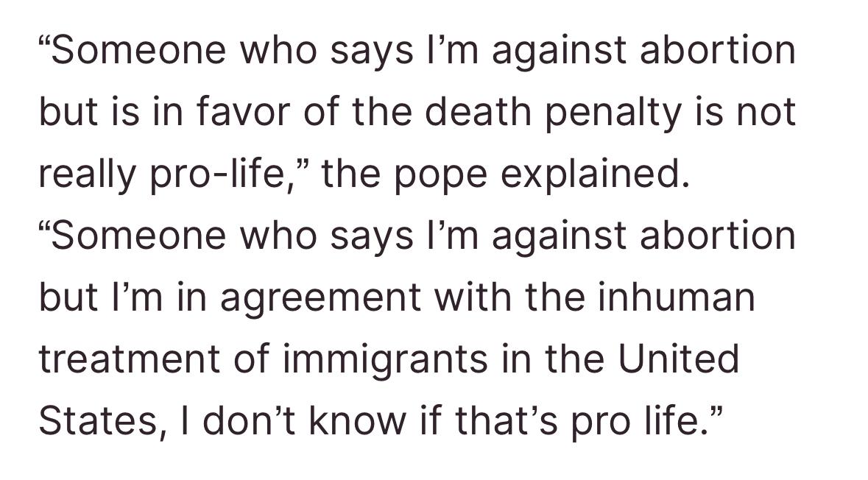Image resolution: width=868 pixels, height=480 pixels.
Task: Click the word "United"
Action: [678, 359]
